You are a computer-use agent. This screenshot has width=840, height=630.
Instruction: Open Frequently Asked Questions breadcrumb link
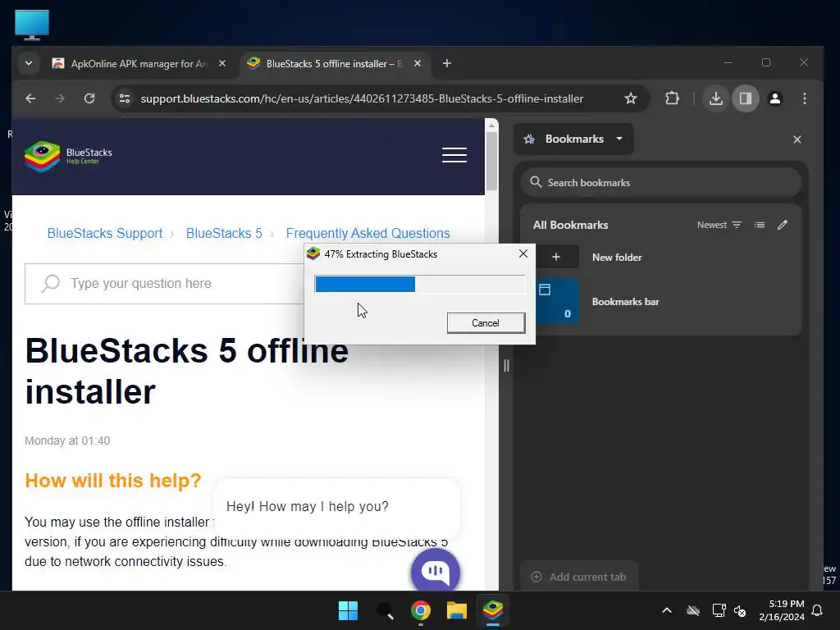click(367, 234)
